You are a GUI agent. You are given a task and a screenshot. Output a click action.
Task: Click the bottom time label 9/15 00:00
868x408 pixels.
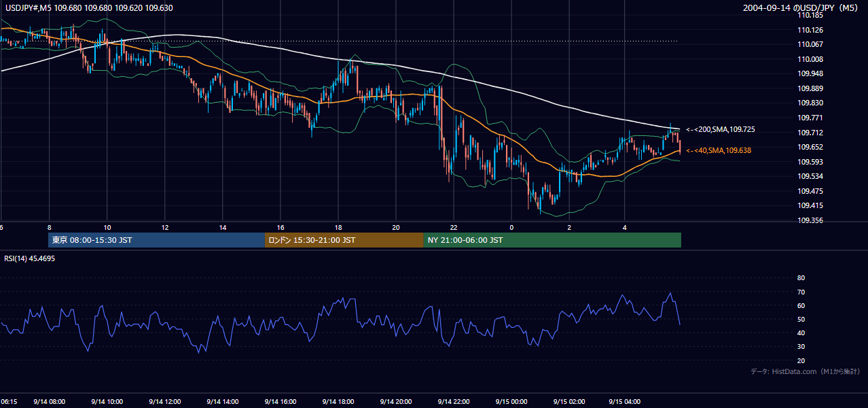click(511, 402)
